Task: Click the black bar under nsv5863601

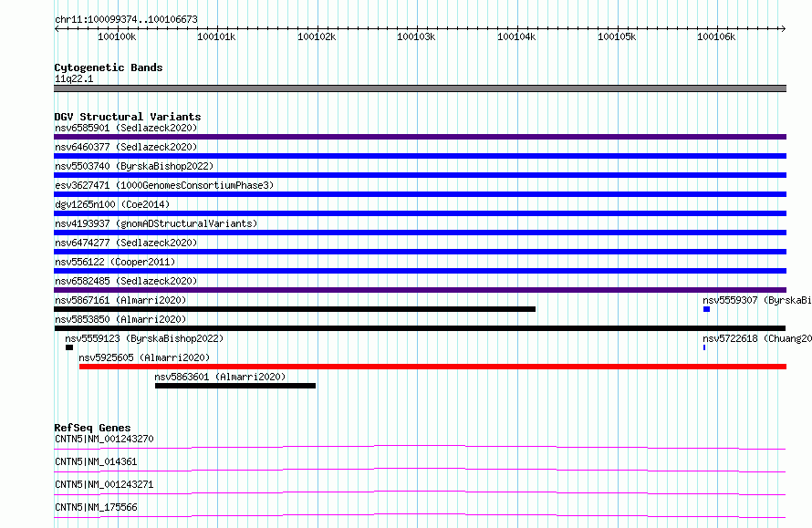Action: pyautogui.click(x=235, y=386)
